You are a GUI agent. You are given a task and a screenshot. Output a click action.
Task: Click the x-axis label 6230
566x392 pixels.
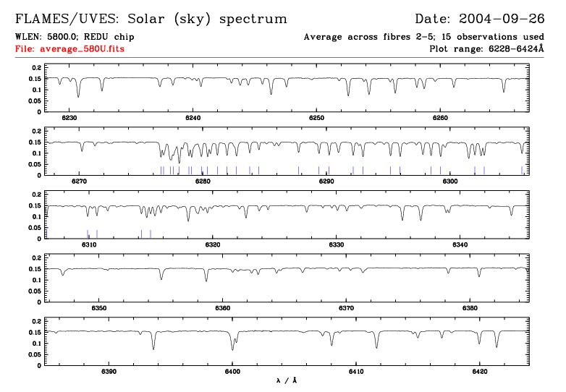[69, 118]
